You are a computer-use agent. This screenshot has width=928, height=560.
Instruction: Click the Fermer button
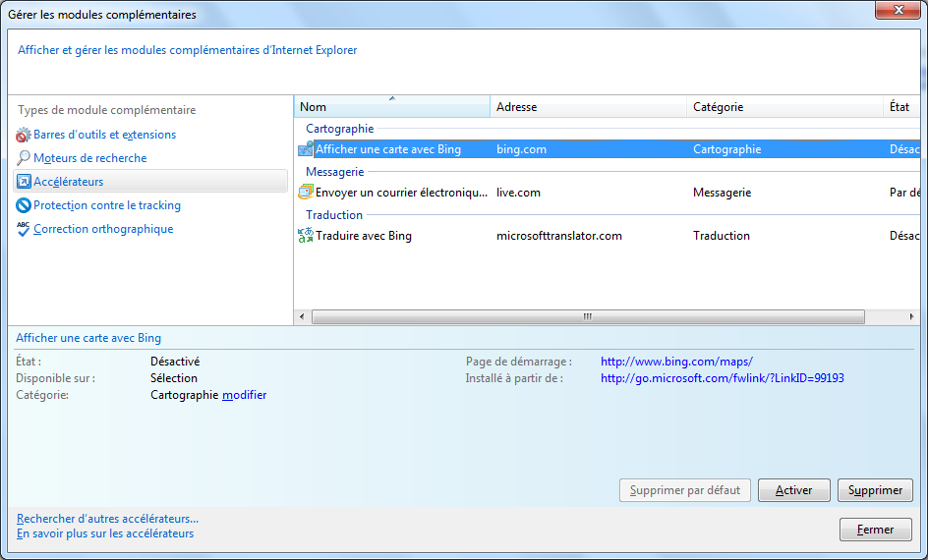[x=875, y=530]
